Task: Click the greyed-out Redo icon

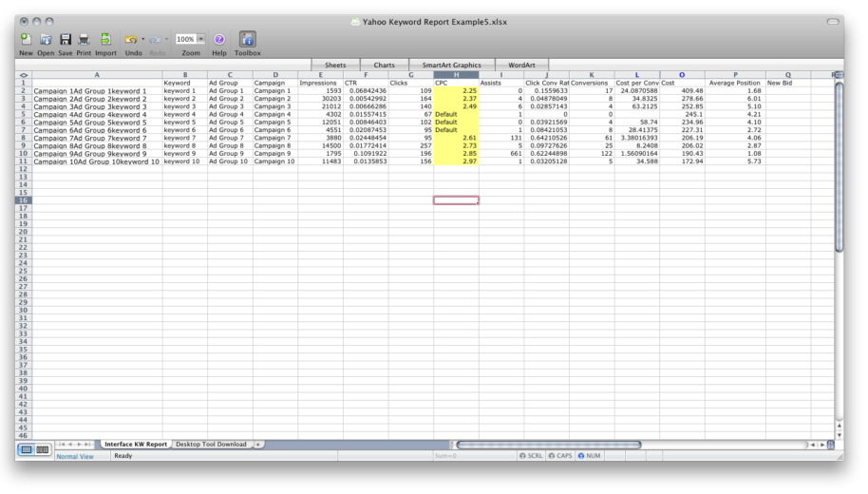Action: [x=155, y=39]
